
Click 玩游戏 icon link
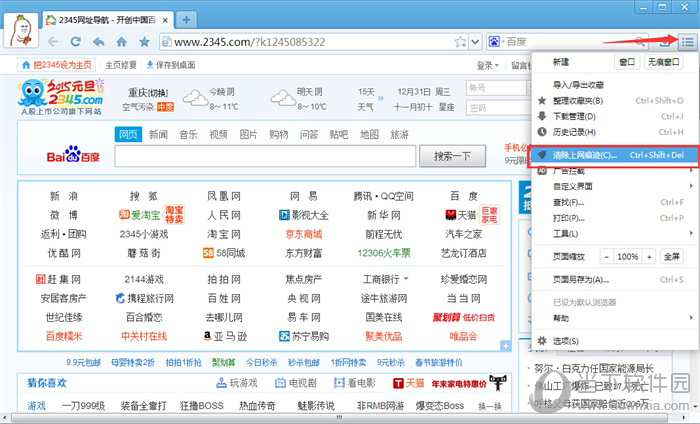click(237, 383)
